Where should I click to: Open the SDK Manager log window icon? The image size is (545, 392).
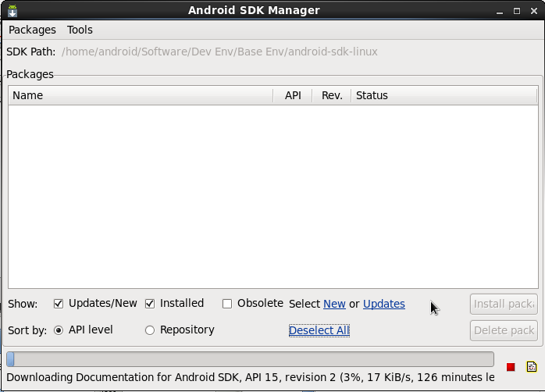532,367
